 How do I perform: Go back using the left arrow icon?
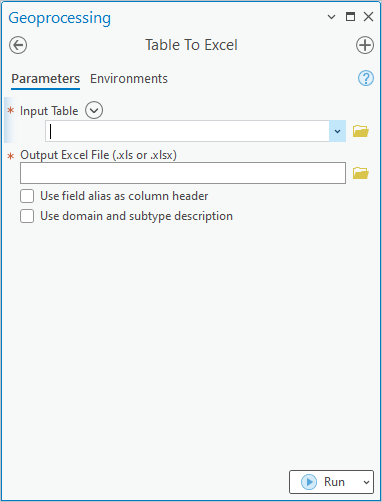[18, 45]
